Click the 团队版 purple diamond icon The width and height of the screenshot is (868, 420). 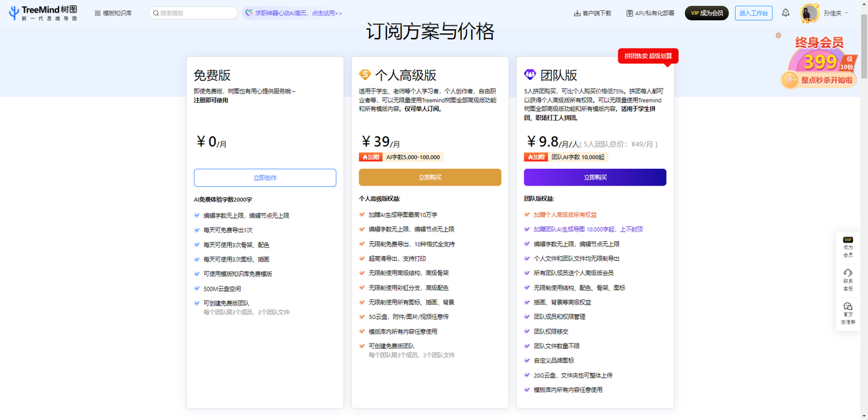(530, 75)
